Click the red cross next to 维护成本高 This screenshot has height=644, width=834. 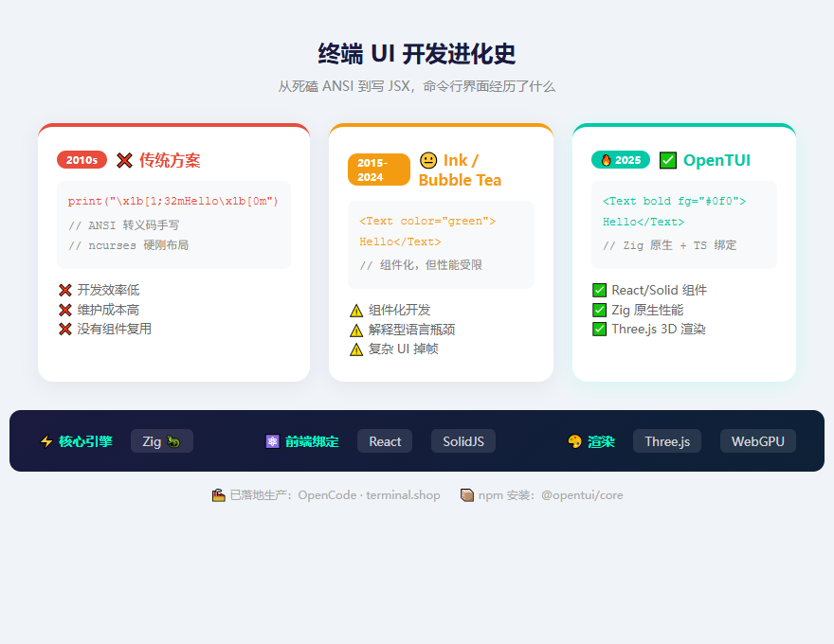click(65, 310)
